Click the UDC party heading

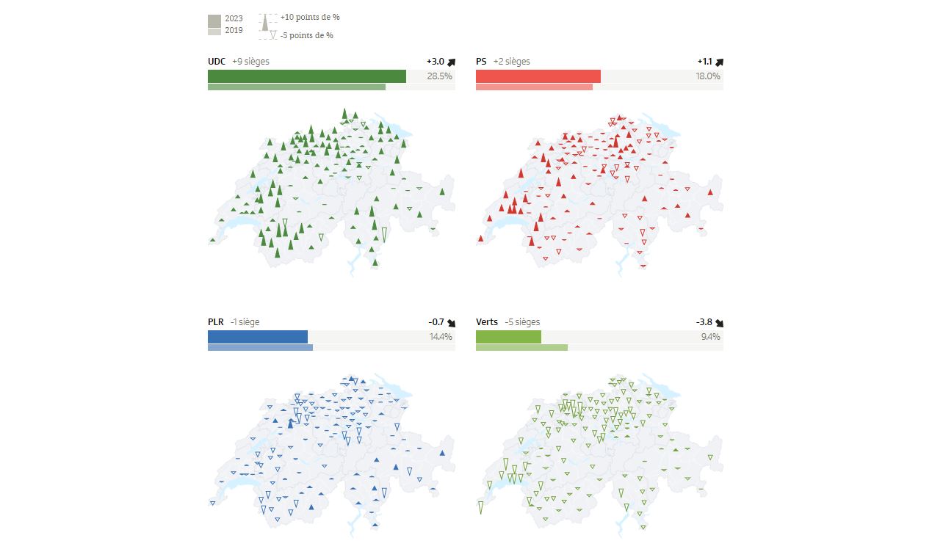click(x=217, y=62)
